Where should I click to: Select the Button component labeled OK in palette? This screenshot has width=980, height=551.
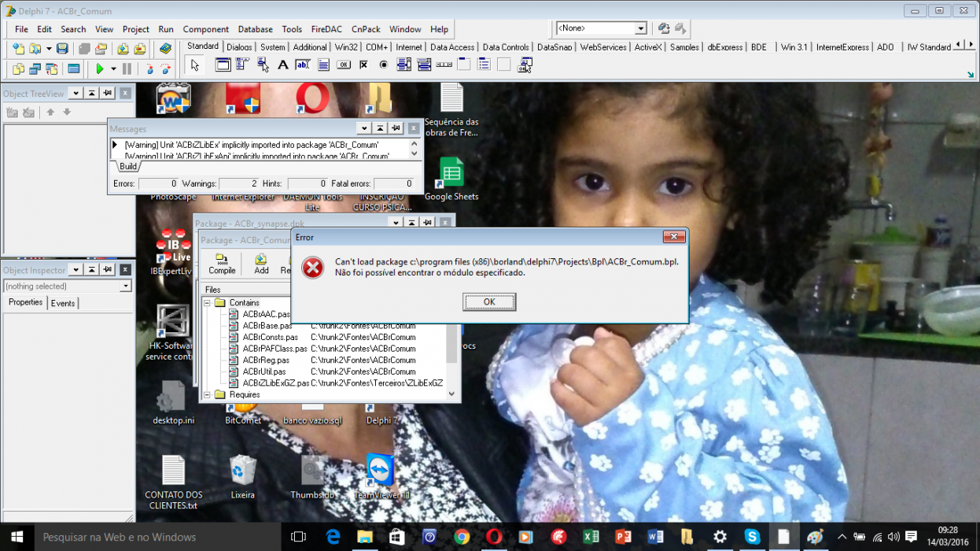(344, 65)
